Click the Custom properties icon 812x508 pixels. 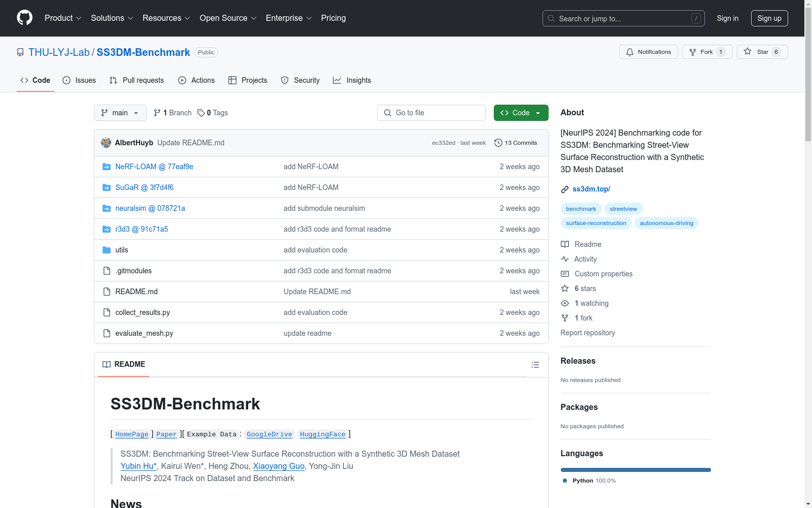point(565,274)
